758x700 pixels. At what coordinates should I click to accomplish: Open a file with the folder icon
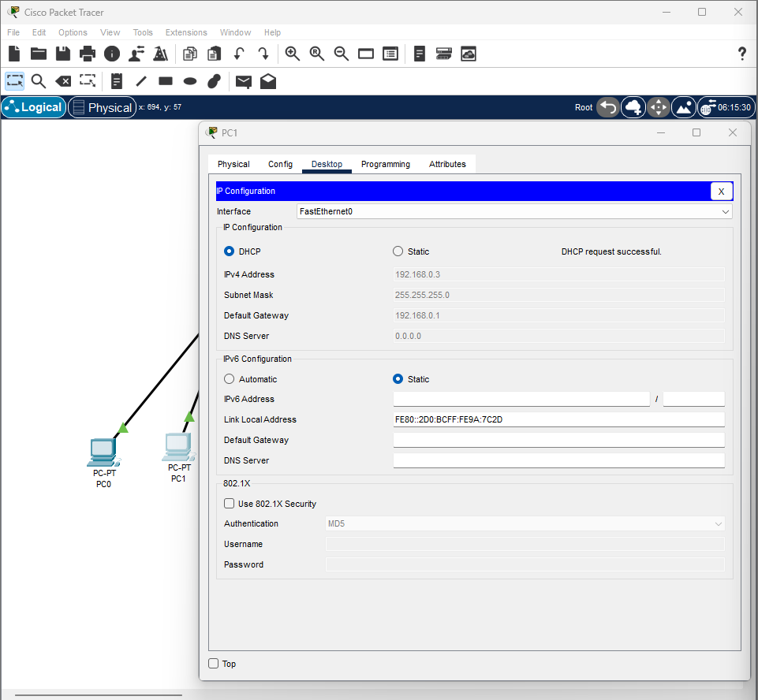coord(39,54)
